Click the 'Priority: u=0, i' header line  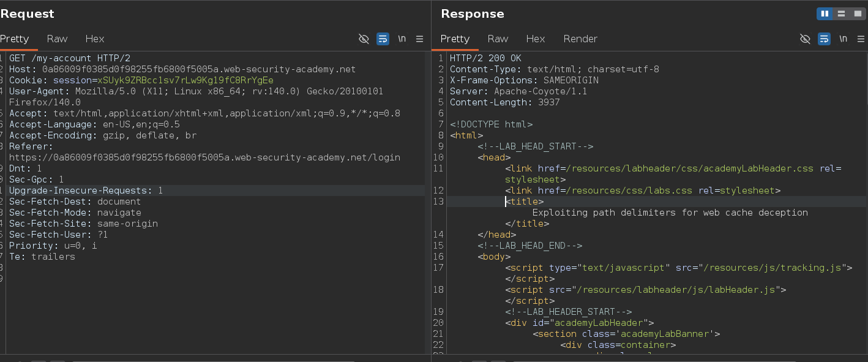coord(53,246)
